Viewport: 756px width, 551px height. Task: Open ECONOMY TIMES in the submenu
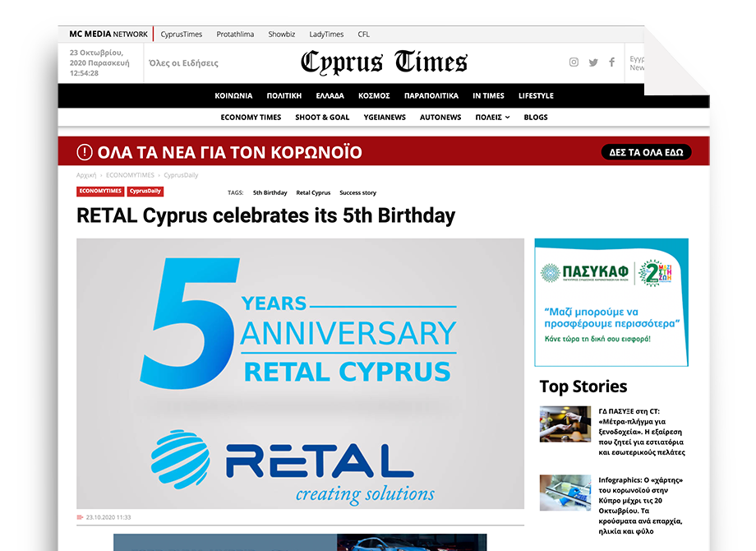(251, 118)
